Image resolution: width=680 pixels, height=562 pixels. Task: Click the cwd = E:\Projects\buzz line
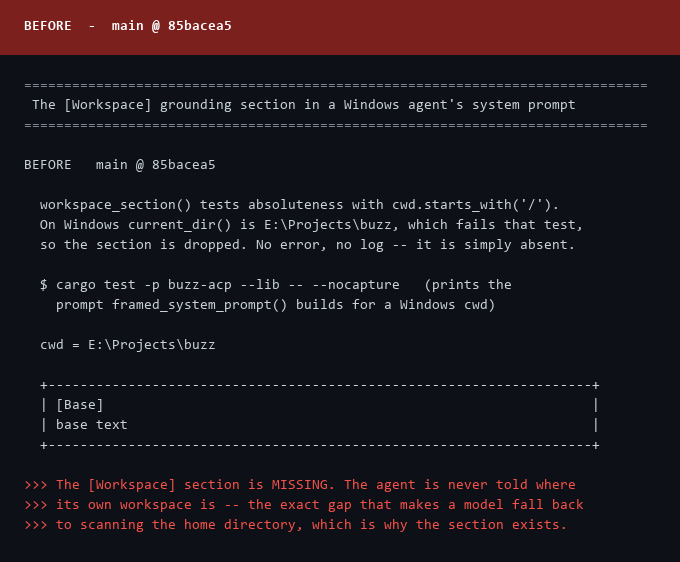(128, 345)
